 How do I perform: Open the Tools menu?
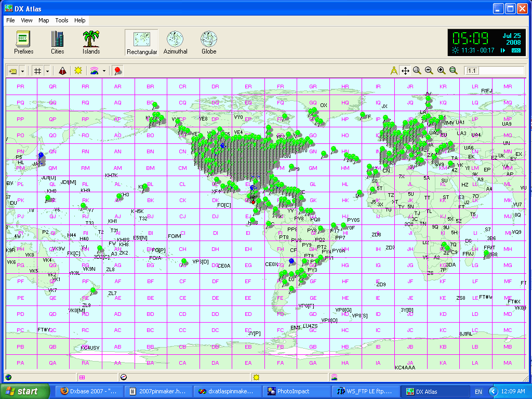pyautogui.click(x=62, y=20)
